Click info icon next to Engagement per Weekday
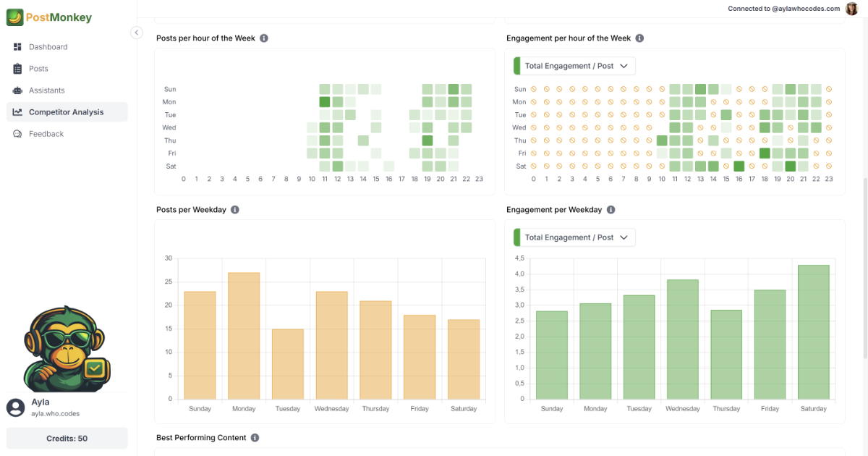868x456 pixels. click(610, 210)
